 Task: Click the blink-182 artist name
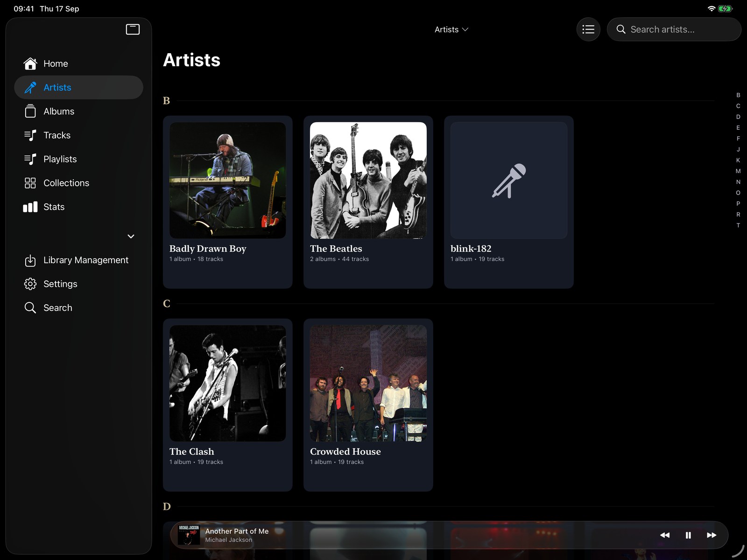click(471, 249)
